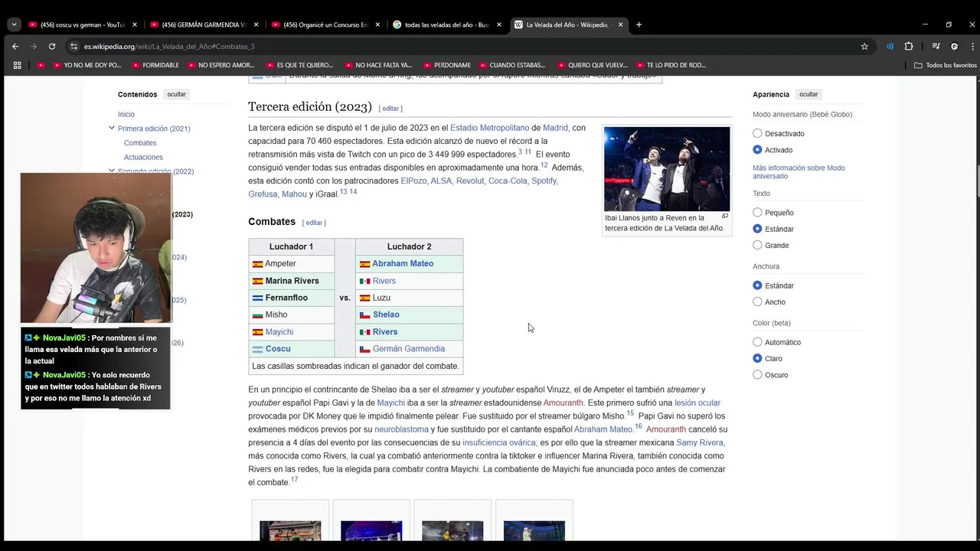Open the 'NO HACE FALTA YA...' bookmark
This screenshot has height=551, width=980.
tap(378, 65)
